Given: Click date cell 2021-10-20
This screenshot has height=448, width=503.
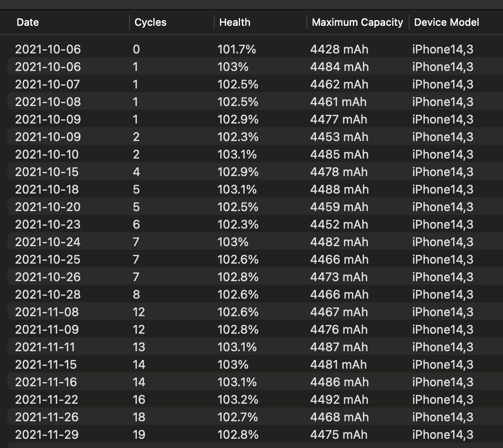Looking at the screenshot, I should 48,206.
